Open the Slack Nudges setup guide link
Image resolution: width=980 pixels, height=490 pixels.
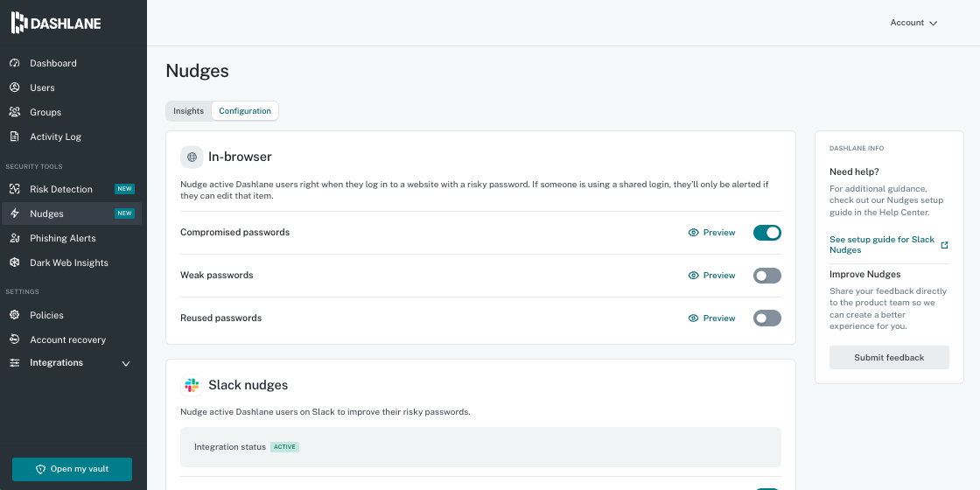[882, 245]
